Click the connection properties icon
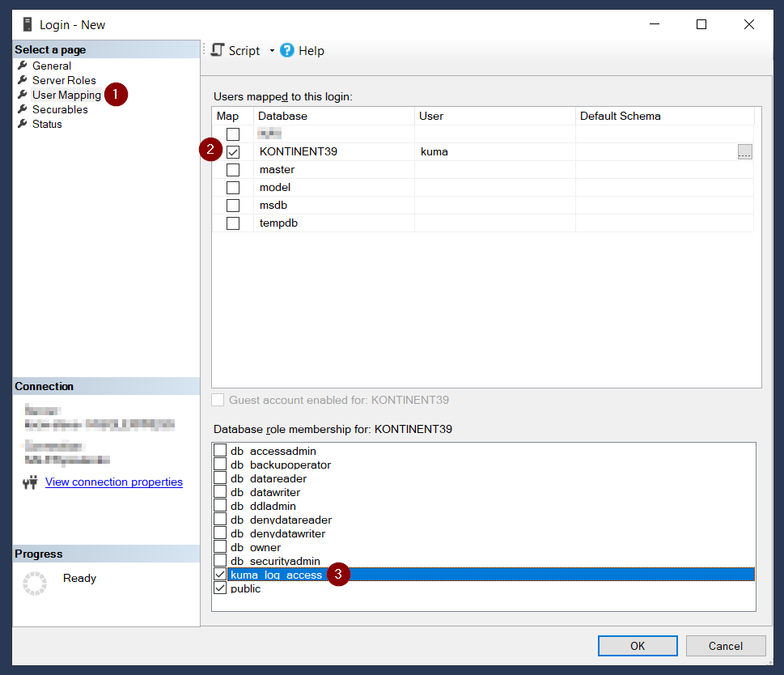The height and width of the screenshot is (675, 784). click(31, 482)
